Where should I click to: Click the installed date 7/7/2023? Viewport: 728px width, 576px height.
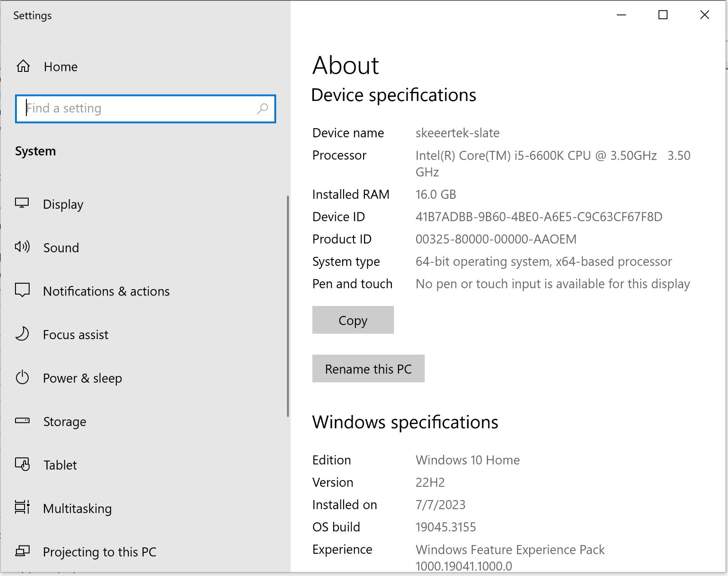coord(440,505)
